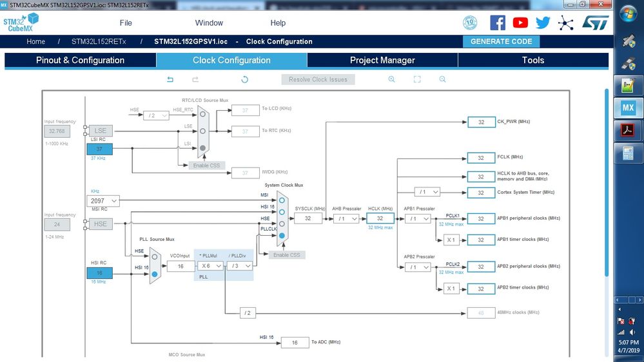Open the APB1 Prescaler dropdown
The height and width of the screenshot is (362, 644).
(418, 219)
